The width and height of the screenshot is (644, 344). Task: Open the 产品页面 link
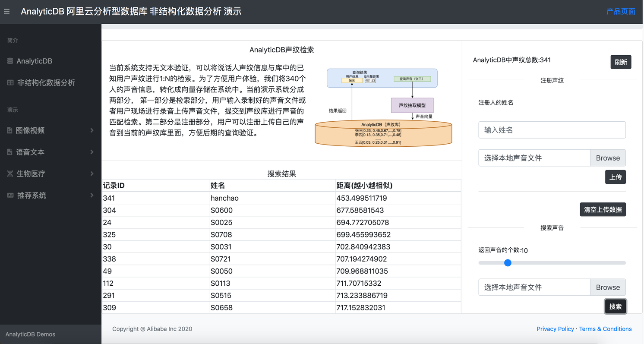tap(621, 12)
